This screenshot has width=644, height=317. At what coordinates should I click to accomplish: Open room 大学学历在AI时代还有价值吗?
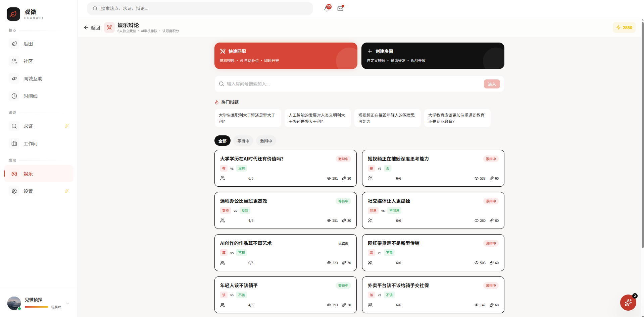(286, 168)
